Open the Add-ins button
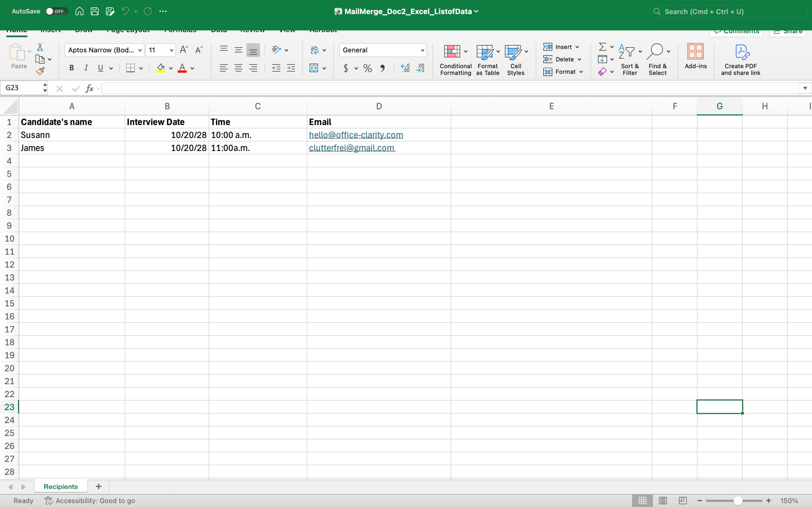Screen dimensions: 812x507 point(695,56)
